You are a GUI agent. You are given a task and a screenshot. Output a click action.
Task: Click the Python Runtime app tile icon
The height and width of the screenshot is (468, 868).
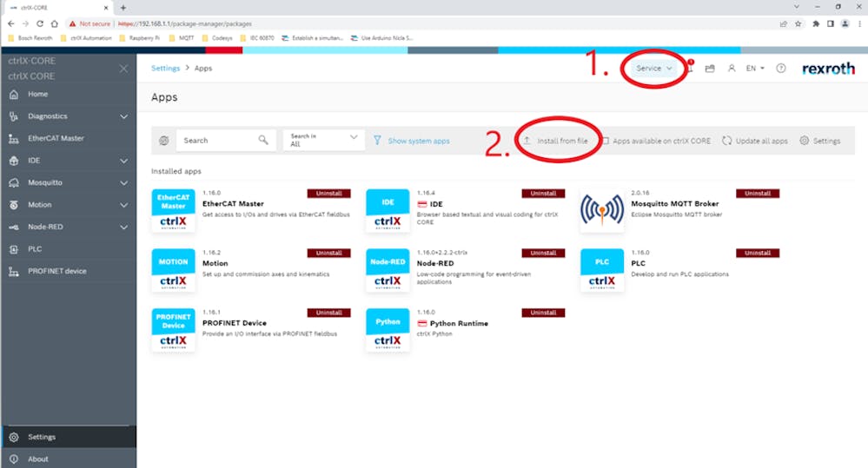[x=388, y=330]
